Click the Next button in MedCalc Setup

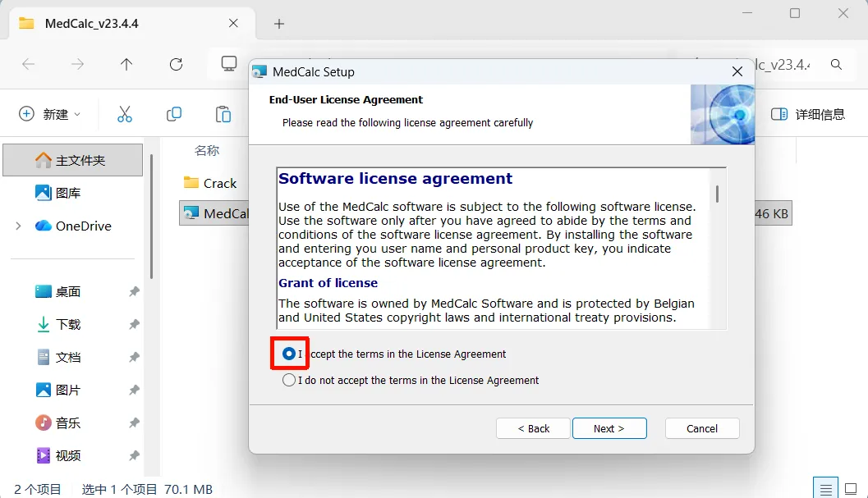[x=609, y=428]
